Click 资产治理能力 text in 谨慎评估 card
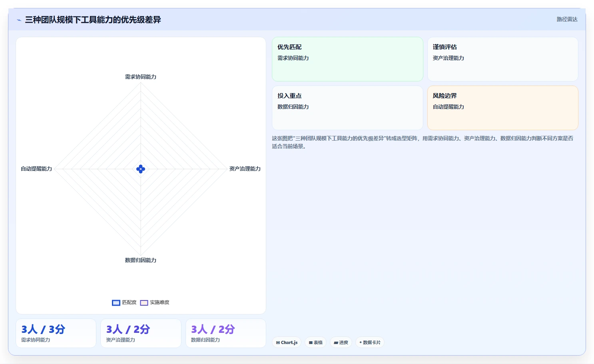Viewport: 594px width, 364px height. tap(448, 58)
